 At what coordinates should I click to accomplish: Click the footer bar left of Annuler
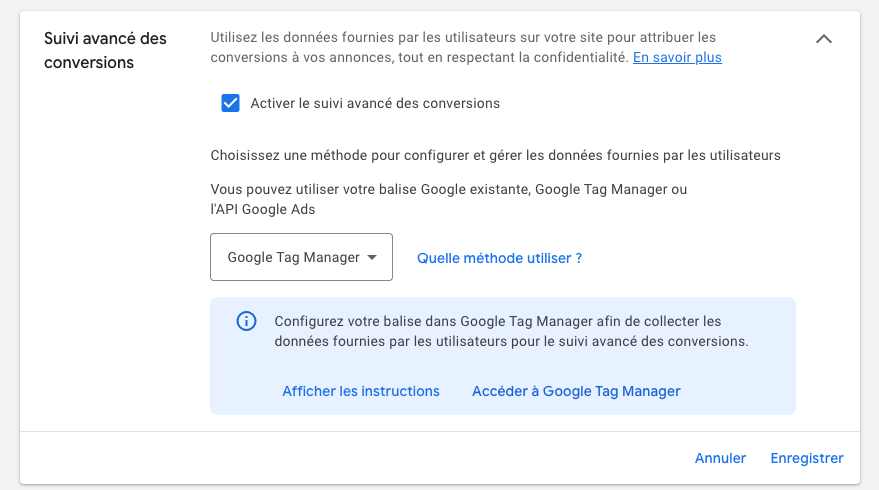point(350,458)
